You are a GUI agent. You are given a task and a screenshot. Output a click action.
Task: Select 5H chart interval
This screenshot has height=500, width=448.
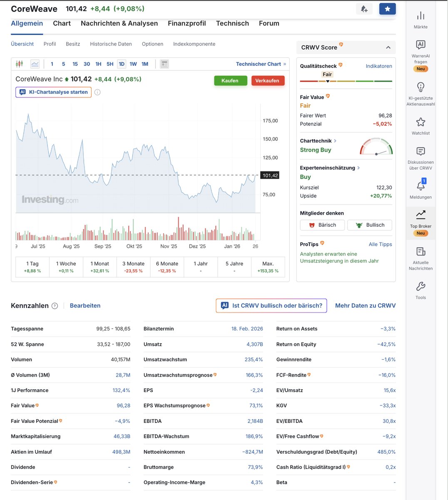(110, 64)
